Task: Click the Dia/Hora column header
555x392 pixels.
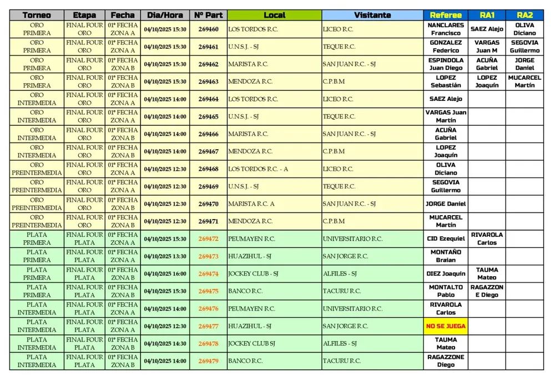Action: 165,16
